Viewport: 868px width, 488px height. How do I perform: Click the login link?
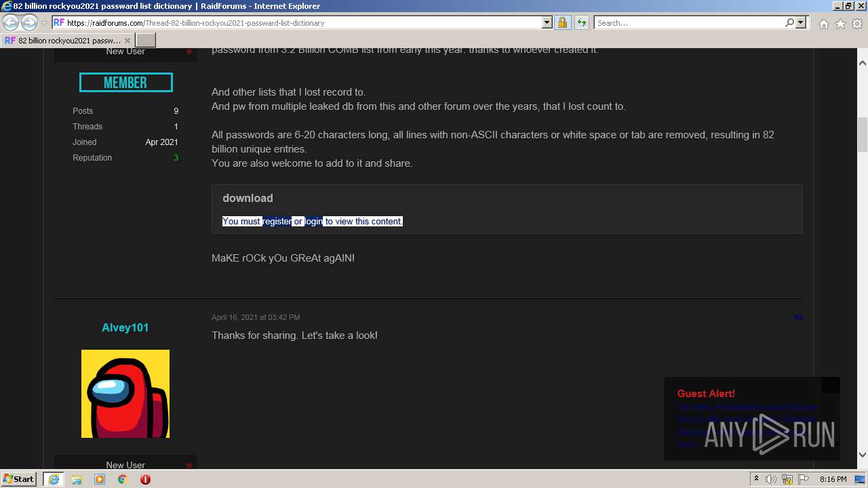[x=313, y=221]
